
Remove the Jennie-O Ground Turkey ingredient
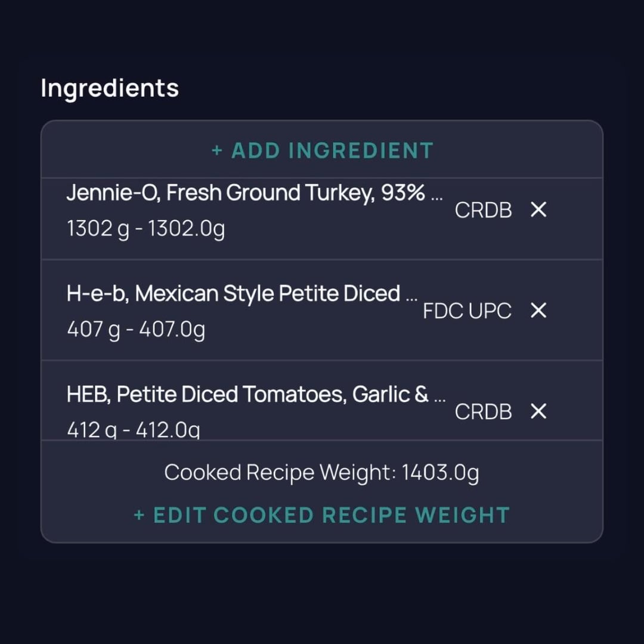click(x=538, y=210)
